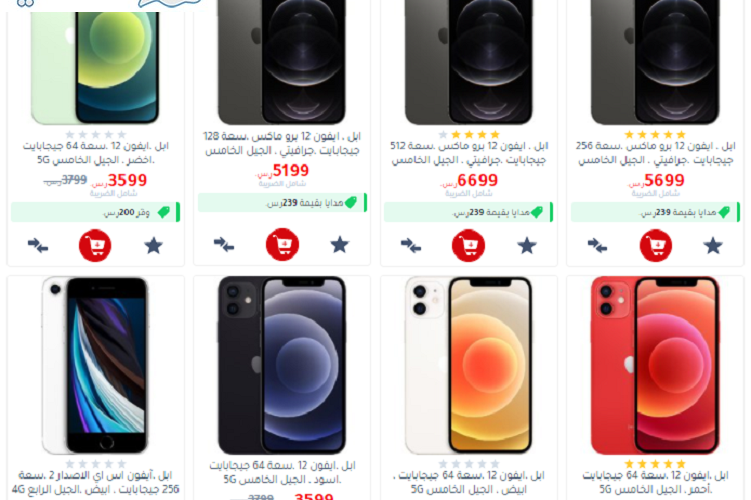The image size is (751, 500).
Task: Add iPhone 12 Pro Max 512GB to cart
Action: click(x=468, y=245)
